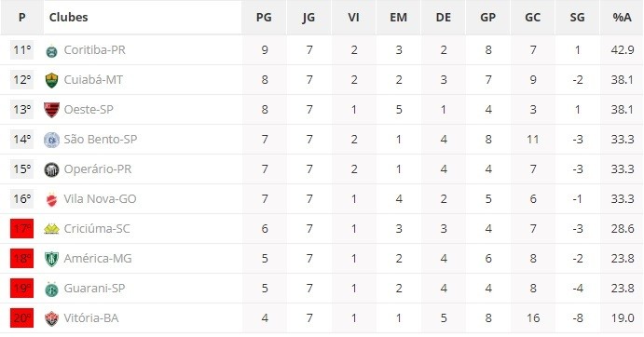The height and width of the screenshot is (337, 644).
Task: Open the Coritiba-PR team name link
Action: (95, 50)
